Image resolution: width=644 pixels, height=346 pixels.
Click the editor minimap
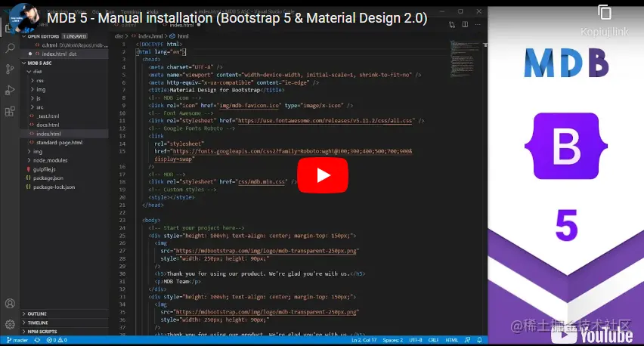pos(465,59)
